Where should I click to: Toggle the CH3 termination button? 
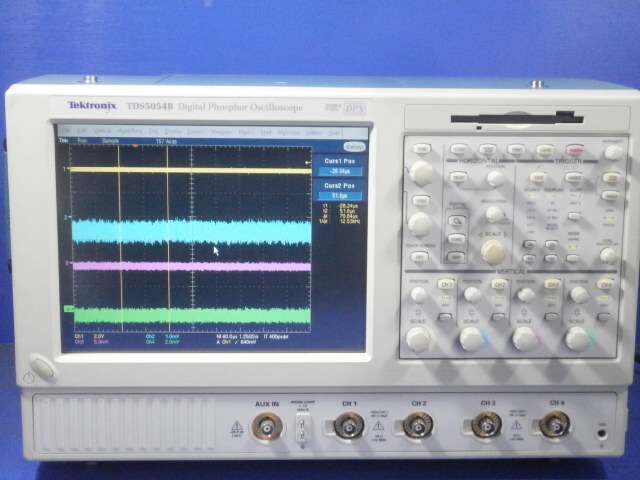(x=551, y=317)
